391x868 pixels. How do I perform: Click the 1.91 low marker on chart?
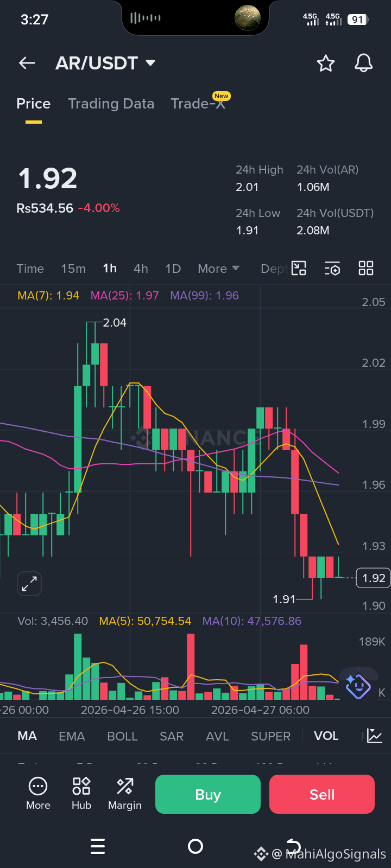[284, 599]
